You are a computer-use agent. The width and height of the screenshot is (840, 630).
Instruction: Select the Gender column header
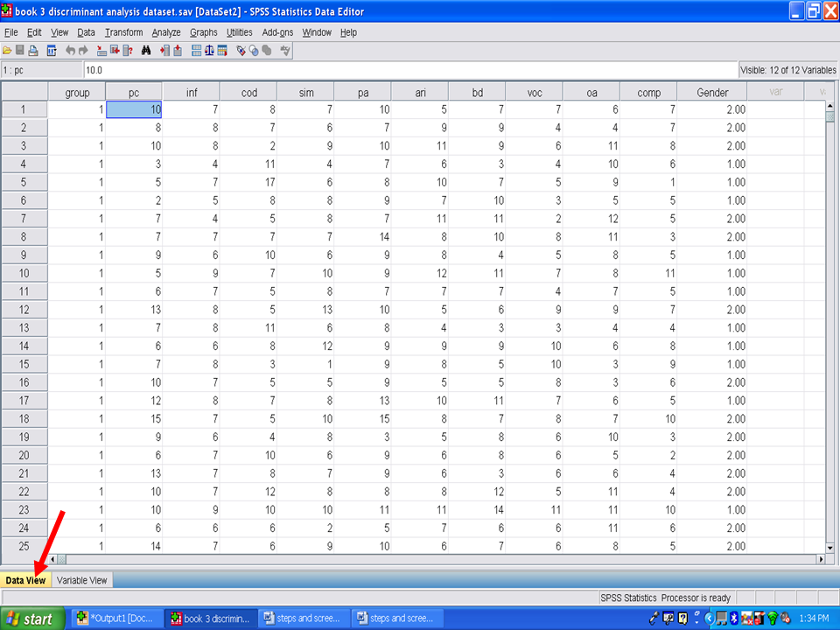712,92
